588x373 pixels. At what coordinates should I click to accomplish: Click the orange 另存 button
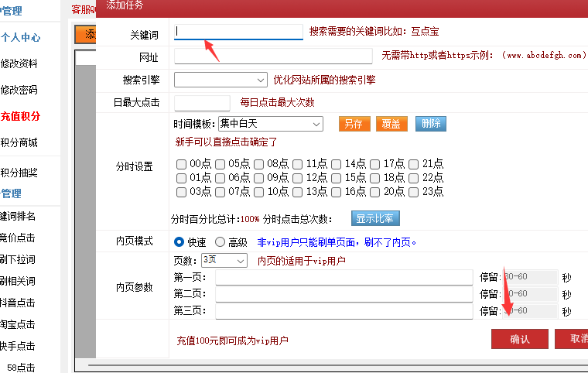point(354,124)
